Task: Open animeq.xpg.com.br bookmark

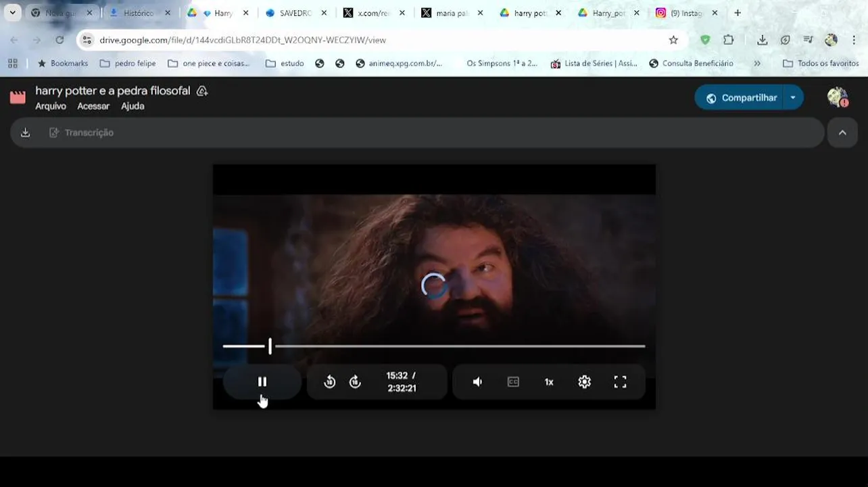Action: coord(399,64)
